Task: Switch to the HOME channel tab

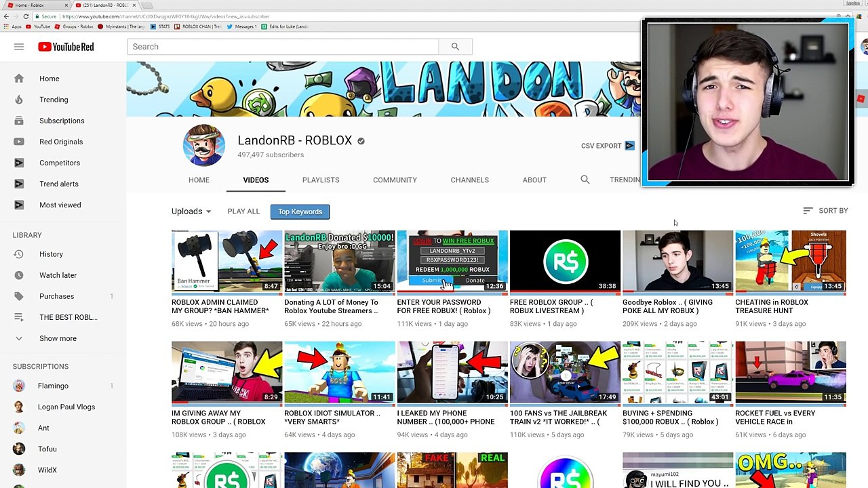Action: [199, 180]
